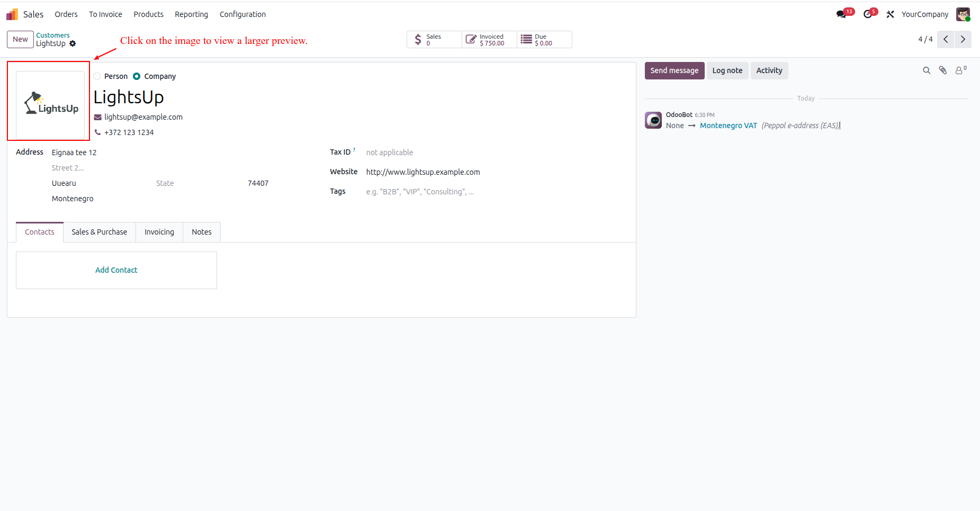
Task: Click the OdooBot avatar in chatter
Action: pos(653,120)
